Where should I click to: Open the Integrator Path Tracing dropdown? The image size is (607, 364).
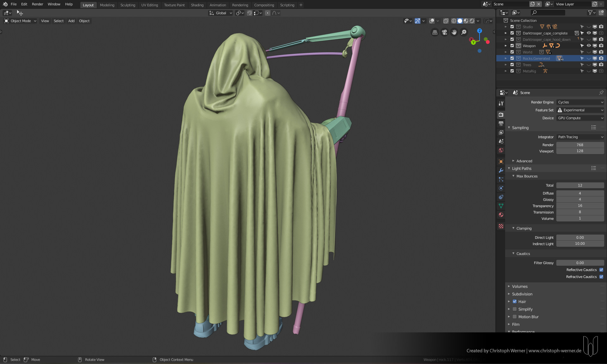tap(580, 137)
